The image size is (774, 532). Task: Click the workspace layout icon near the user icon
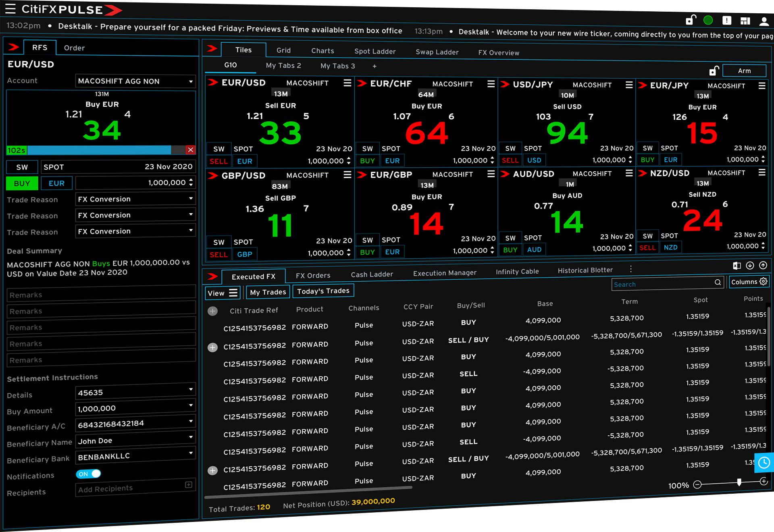pyautogui.click(x=745, y=20)
